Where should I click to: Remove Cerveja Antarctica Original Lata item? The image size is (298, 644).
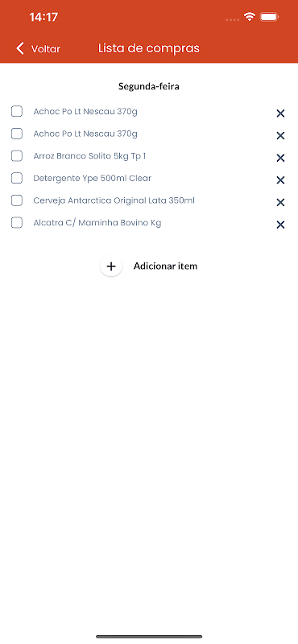point(280,203)
